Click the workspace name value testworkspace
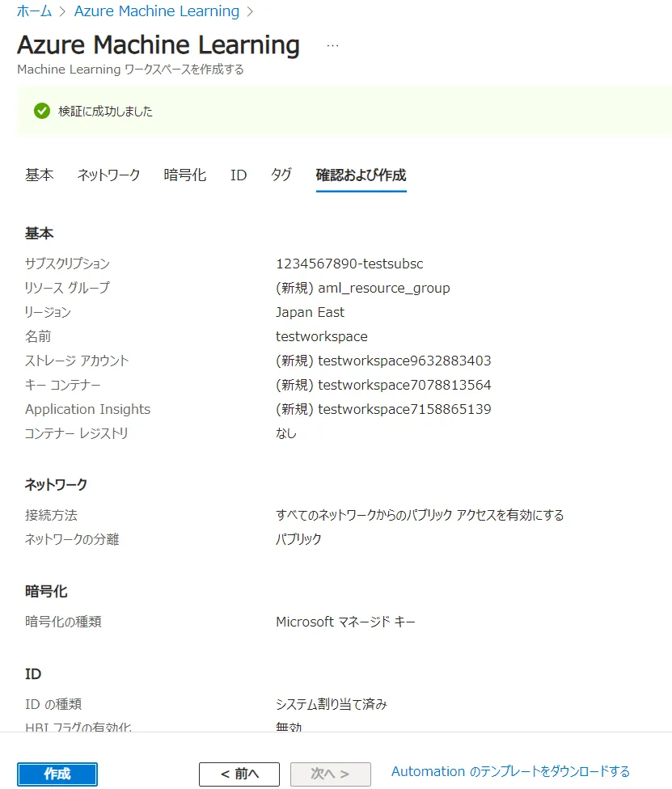The image size is (672, 789). (x=321, y=336)
